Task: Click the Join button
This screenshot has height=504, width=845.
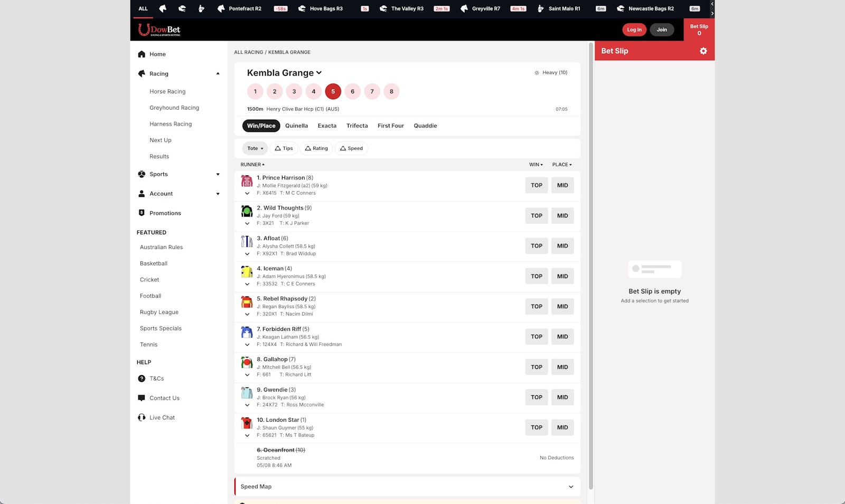Action: [x=662, y=30]
